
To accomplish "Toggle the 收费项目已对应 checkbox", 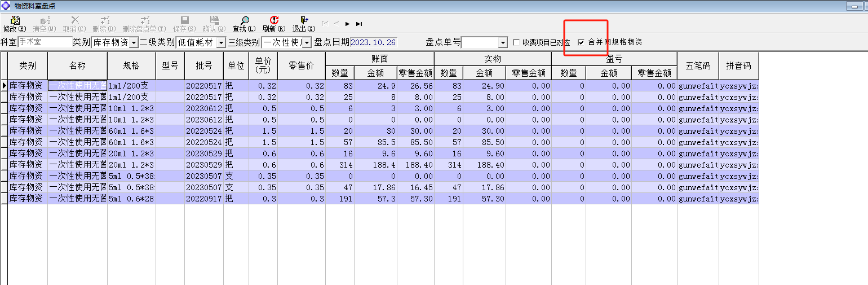I will [x=517, y=42].
